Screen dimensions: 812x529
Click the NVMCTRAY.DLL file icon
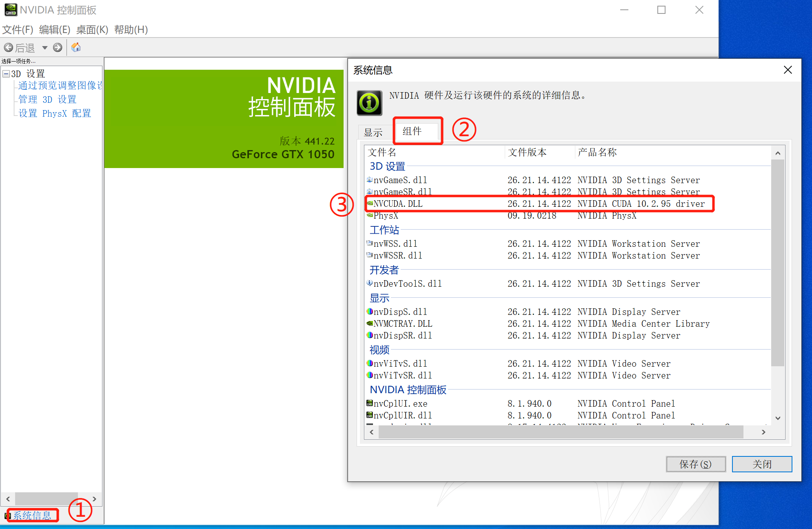click(x=369, y=323)
